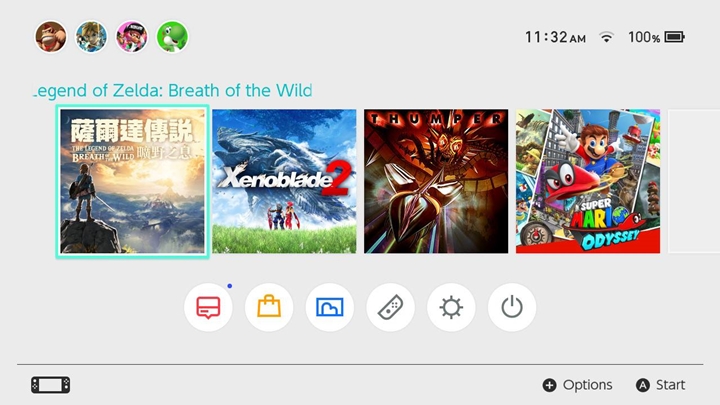The width and height of the screenshot is (720, 405).
Task: Click the battery level icon
Action: [x=675, y=37]
